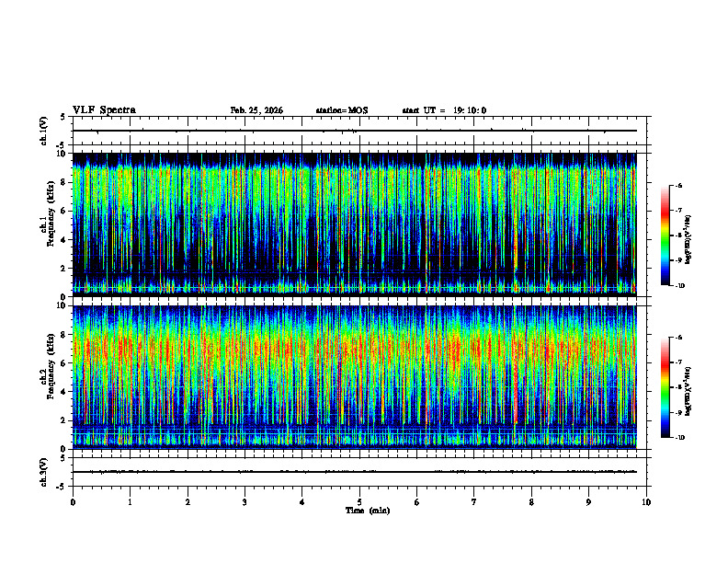Click time-axis tick label "5"
The height and width of the screenshot is (563, 728).
coord(359,502)
